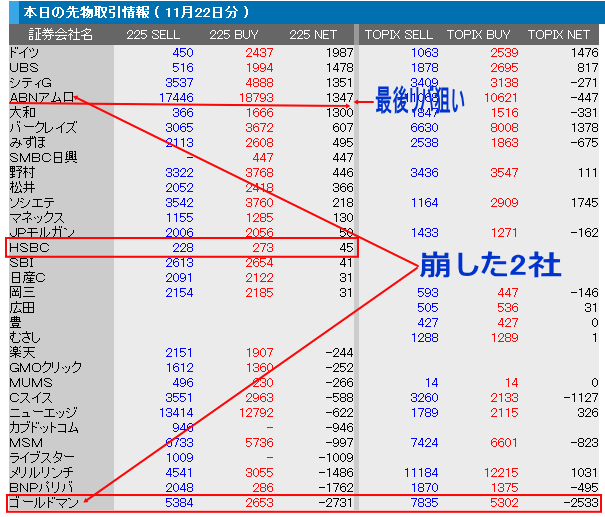Select the むさし row name
The image size is (605, 517).
(x=25, y=338)
